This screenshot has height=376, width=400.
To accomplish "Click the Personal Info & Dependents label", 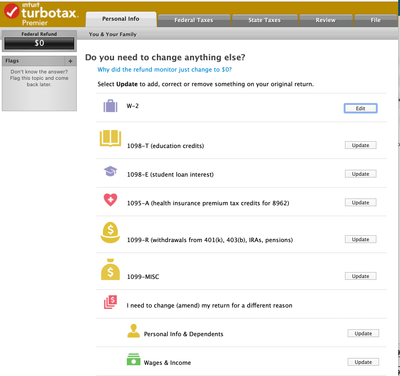I will click(183, 334).
